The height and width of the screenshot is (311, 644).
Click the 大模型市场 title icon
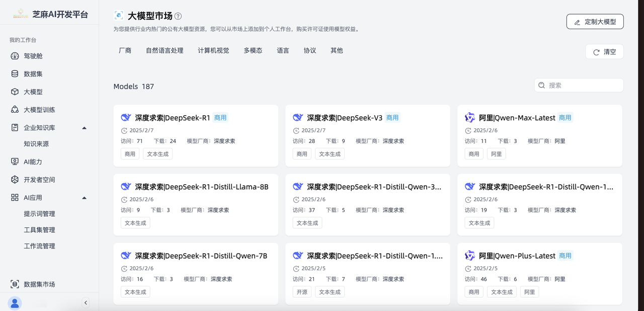click(x=119, y=16)
